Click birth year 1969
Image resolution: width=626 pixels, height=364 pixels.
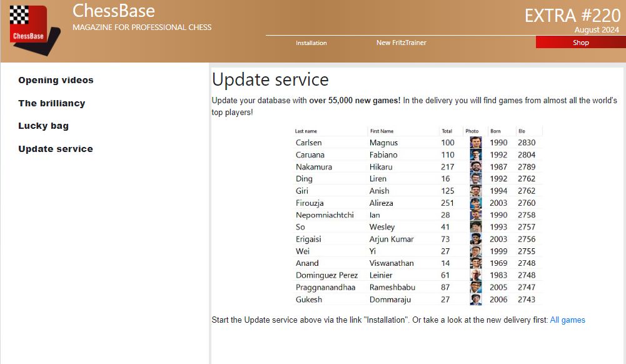pos(498,263)
